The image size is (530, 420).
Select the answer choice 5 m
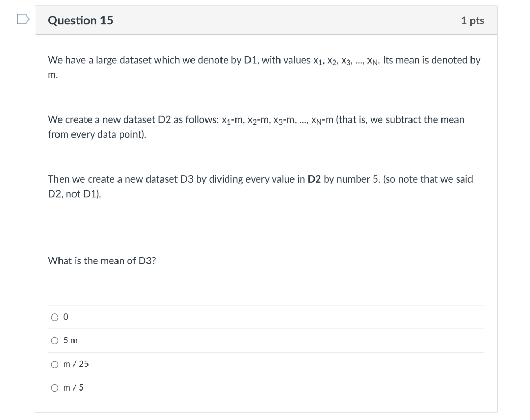[55, 340]
